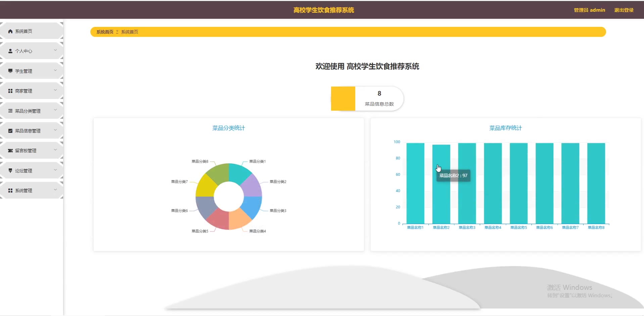Select the orange 菜品分类4 donut slice
Screen dimensions: 644x316
coord(238,219)
